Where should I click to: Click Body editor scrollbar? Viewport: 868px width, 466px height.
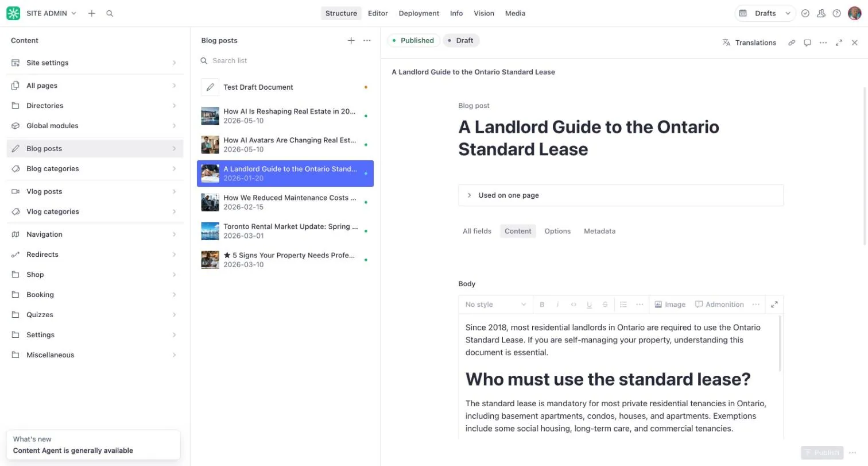[780, 343]
